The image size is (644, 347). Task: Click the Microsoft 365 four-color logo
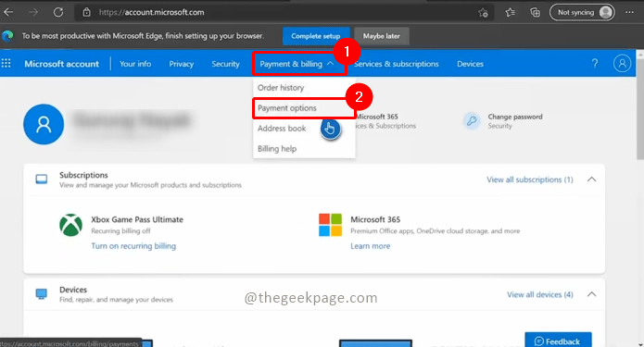point(330,225)
